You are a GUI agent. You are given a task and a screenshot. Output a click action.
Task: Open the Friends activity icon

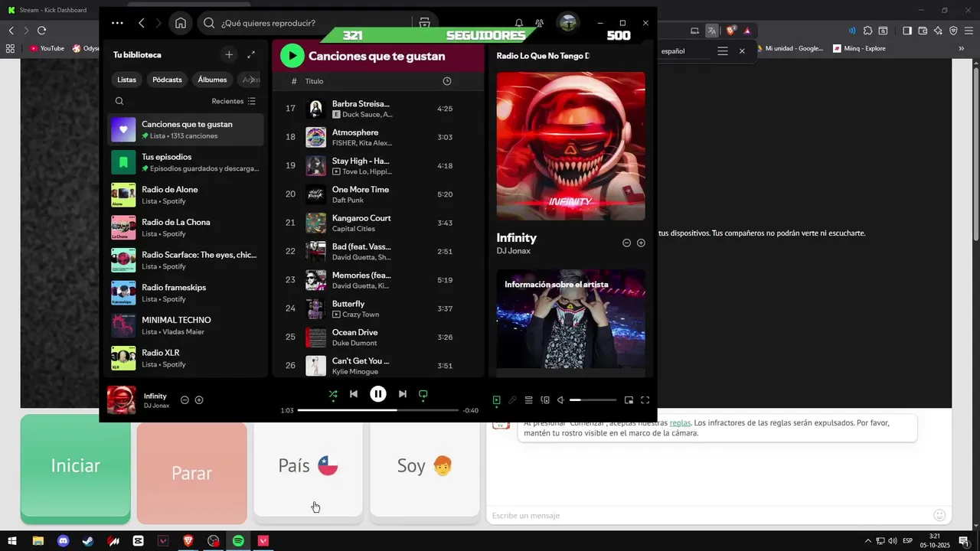coord(540,23)
